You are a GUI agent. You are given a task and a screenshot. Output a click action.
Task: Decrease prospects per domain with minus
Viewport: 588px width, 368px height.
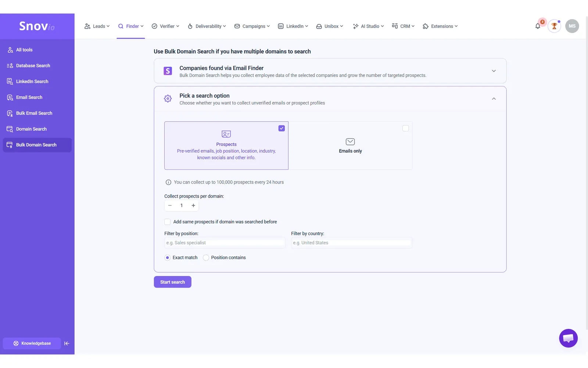pyautogui.click(x=170, y=205)
